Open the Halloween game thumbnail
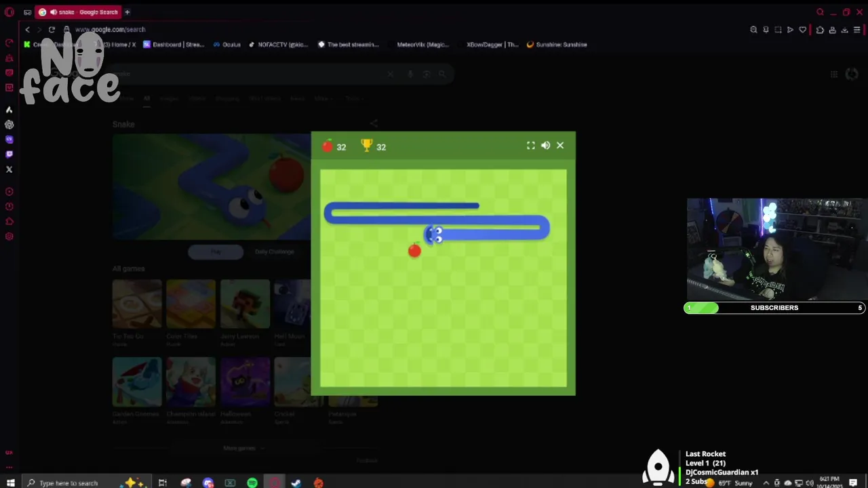The height and width of the screenshot is (488, 868). tap(245, 382)
